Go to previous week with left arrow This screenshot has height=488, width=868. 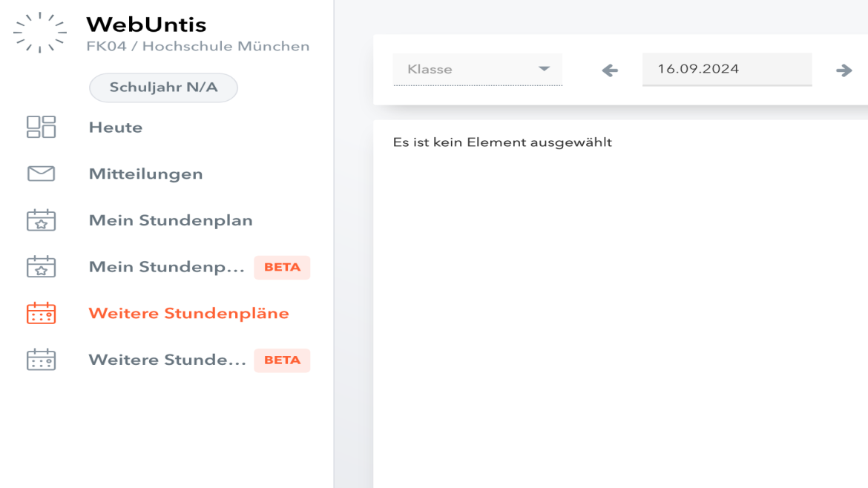point(610,70)
